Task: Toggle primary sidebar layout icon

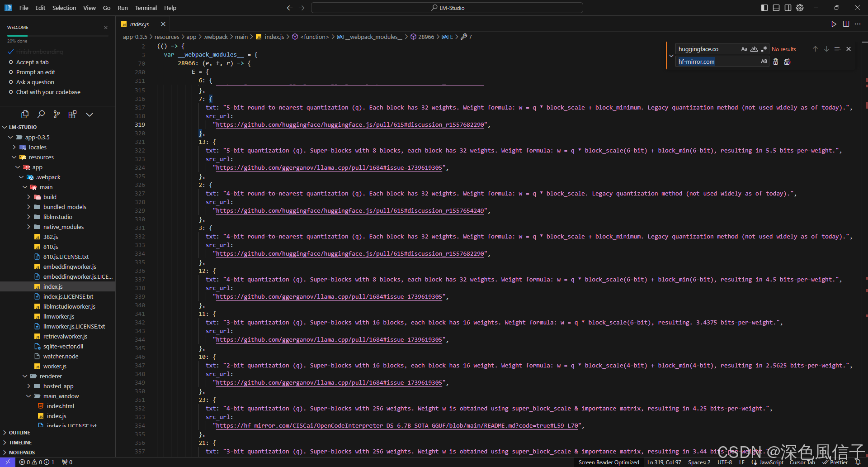Action: click(x=764, y=8)
